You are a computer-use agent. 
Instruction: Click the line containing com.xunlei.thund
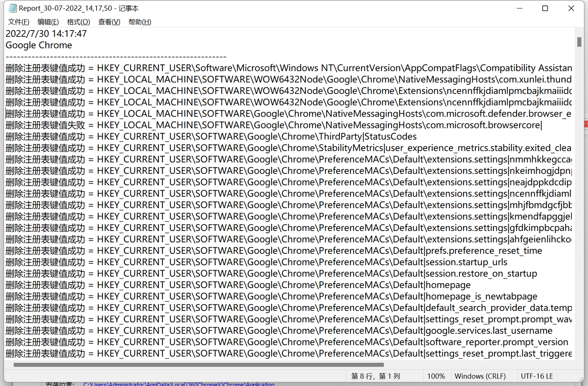289,80
